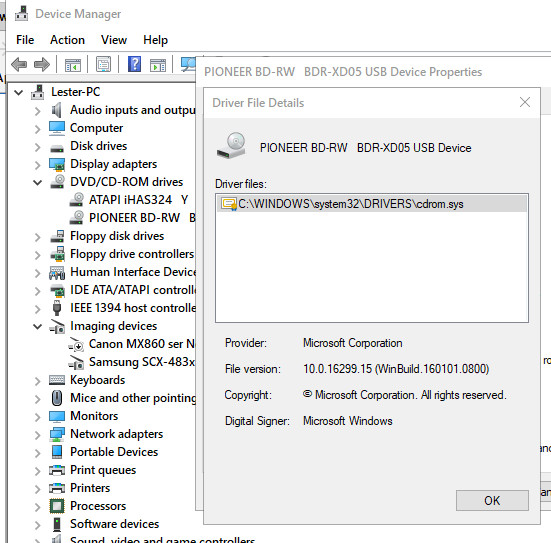Open the Action menu
This screenshot has height=543, width=551.
(x=67, y=40)
